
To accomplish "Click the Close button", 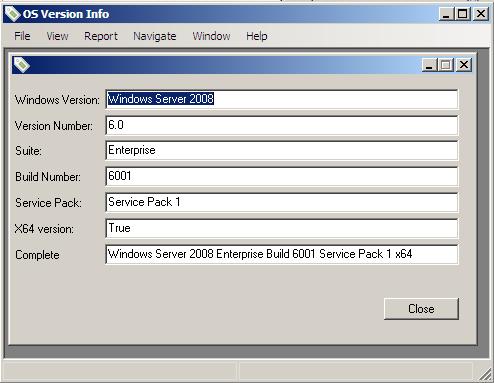I will (x=421, y=309).
